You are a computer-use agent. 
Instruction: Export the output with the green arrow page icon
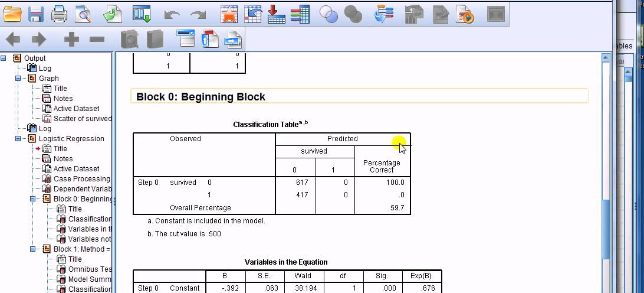pyautogui.click(x=112, y=14)
